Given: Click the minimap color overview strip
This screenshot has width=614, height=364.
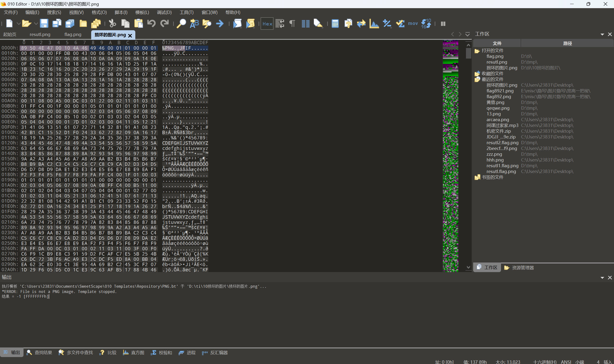Looking at the screenshot, I should tap(450, 156).
